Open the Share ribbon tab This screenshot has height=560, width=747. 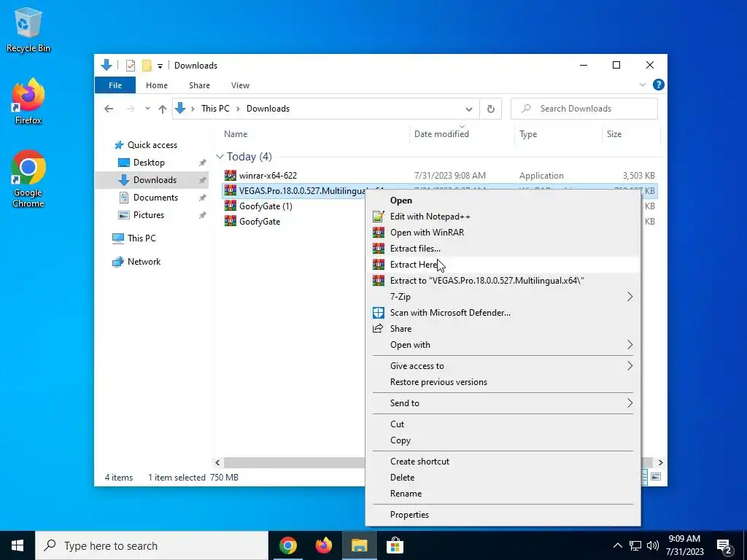[199, 85]
